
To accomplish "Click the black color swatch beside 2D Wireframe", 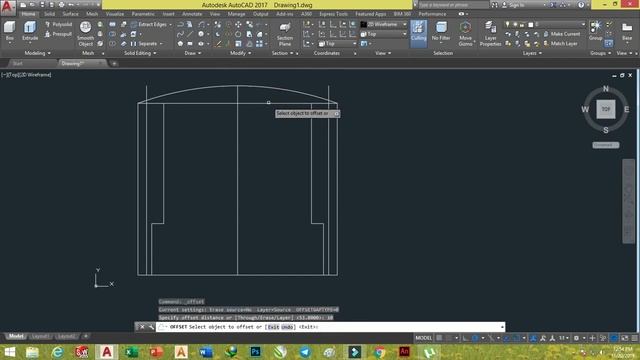I will (x=364, y=24).
